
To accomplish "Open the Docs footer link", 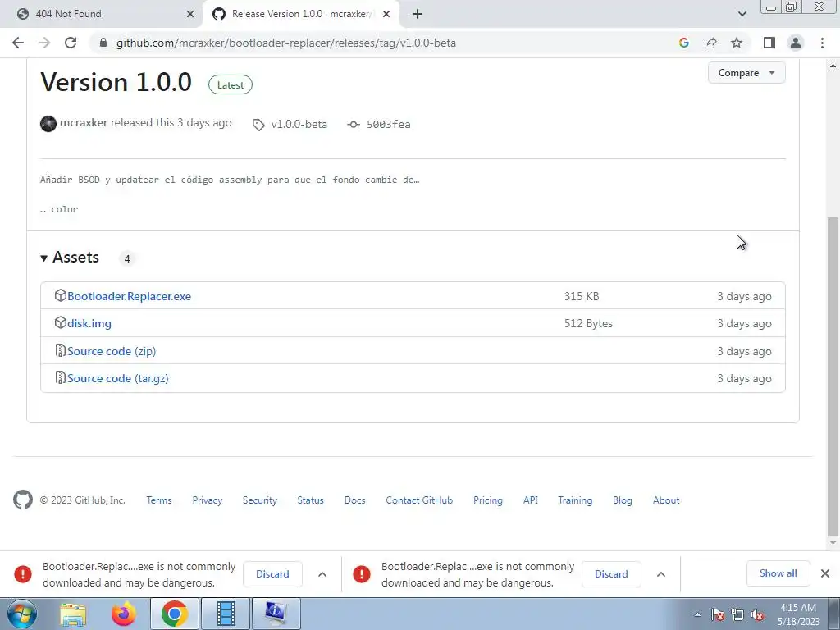I will 354,500.
